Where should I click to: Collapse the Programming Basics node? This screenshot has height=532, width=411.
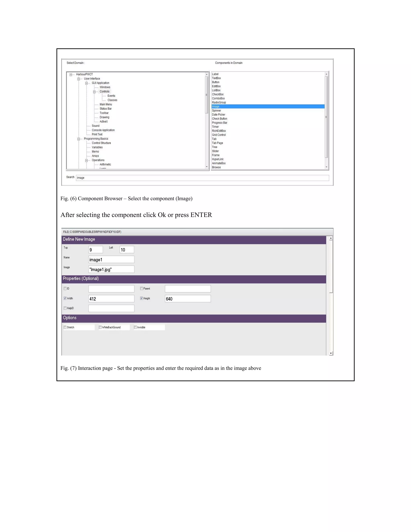click(79, 139)
